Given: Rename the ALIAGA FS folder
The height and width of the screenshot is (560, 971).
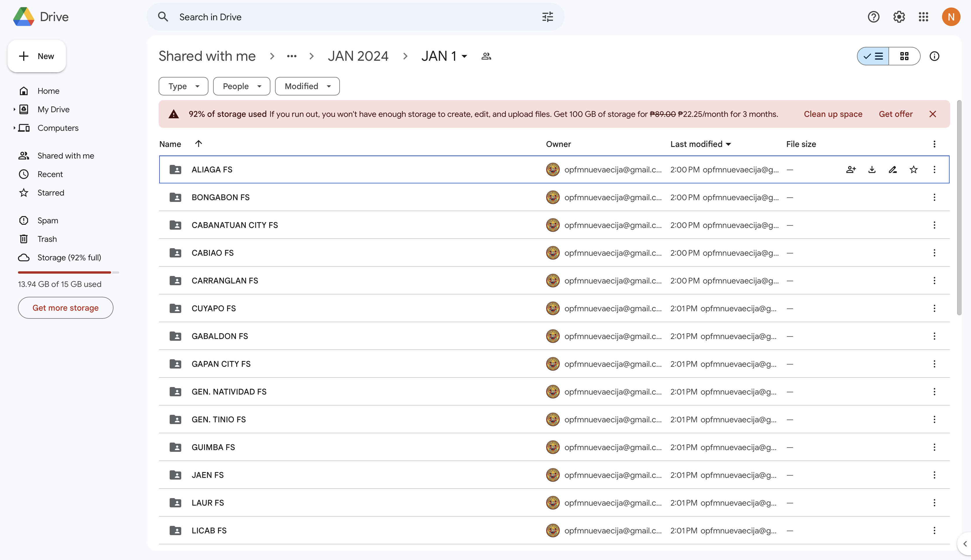Looking at the screenshot, I should point(893,170).
